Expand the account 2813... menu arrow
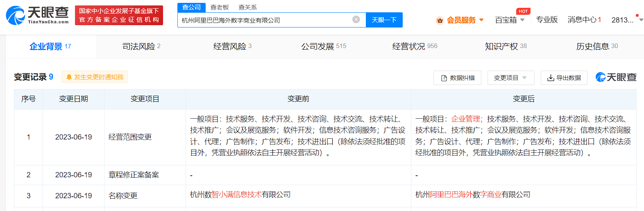This screenshot has height=211, width=644. (x=641, y=20)
